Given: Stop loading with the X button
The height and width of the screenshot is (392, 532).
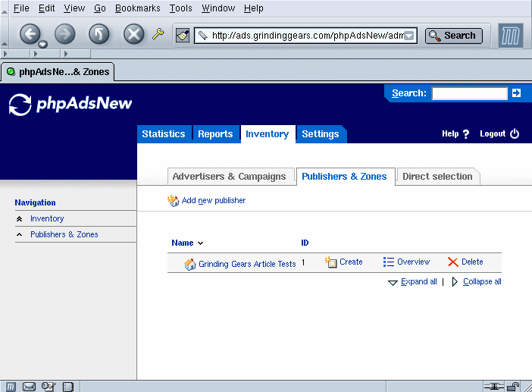Looking at the screenshot, I should tap(133, 34).
